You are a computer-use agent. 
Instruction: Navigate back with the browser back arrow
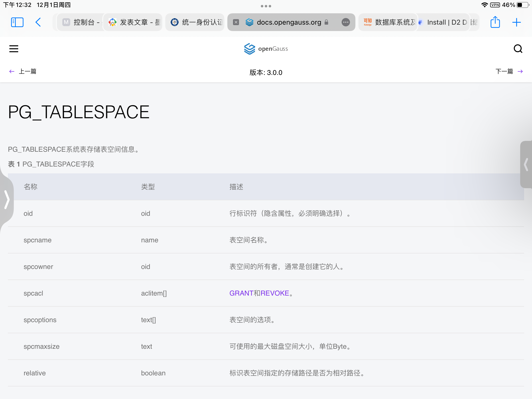38,22
